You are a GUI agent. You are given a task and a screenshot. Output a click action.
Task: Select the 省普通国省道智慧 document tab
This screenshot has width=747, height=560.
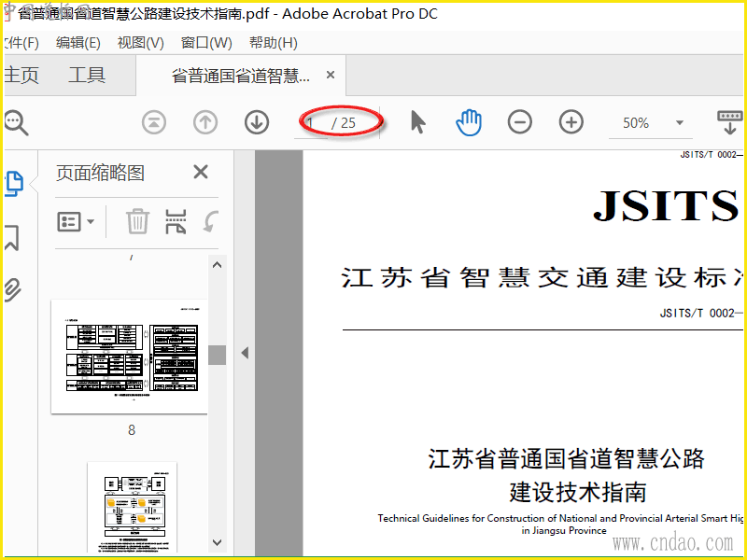(241, 76)
